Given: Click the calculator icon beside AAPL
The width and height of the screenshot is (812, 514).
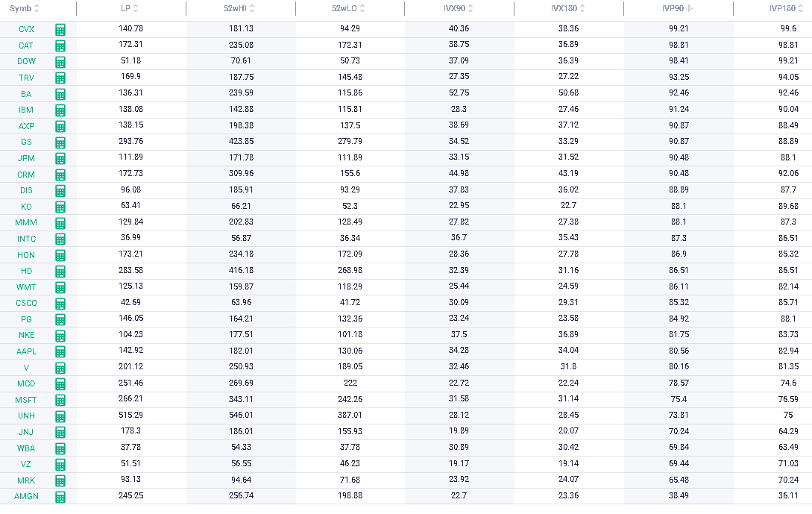Looking at the screenshot, I should [60, 351].
